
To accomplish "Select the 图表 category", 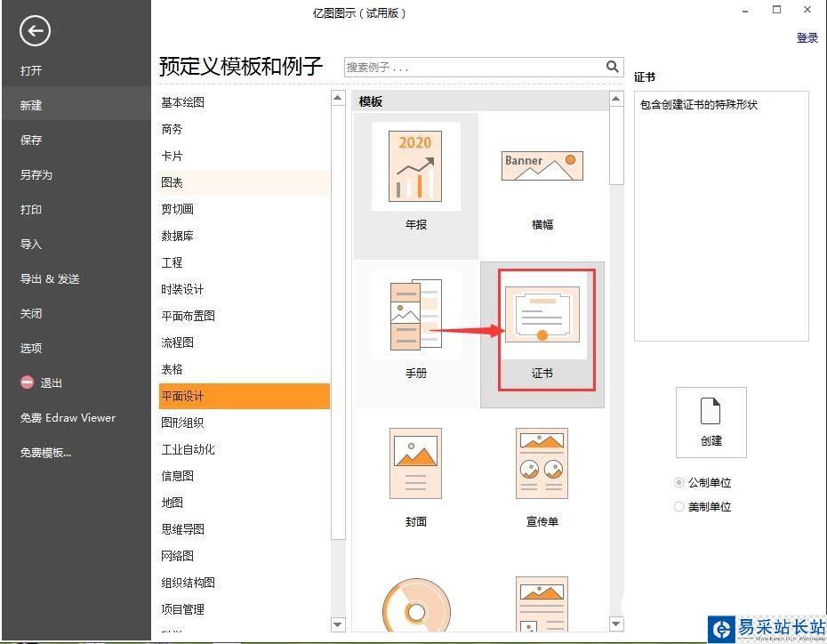I will pyautogui.click(x=245, y=182).
